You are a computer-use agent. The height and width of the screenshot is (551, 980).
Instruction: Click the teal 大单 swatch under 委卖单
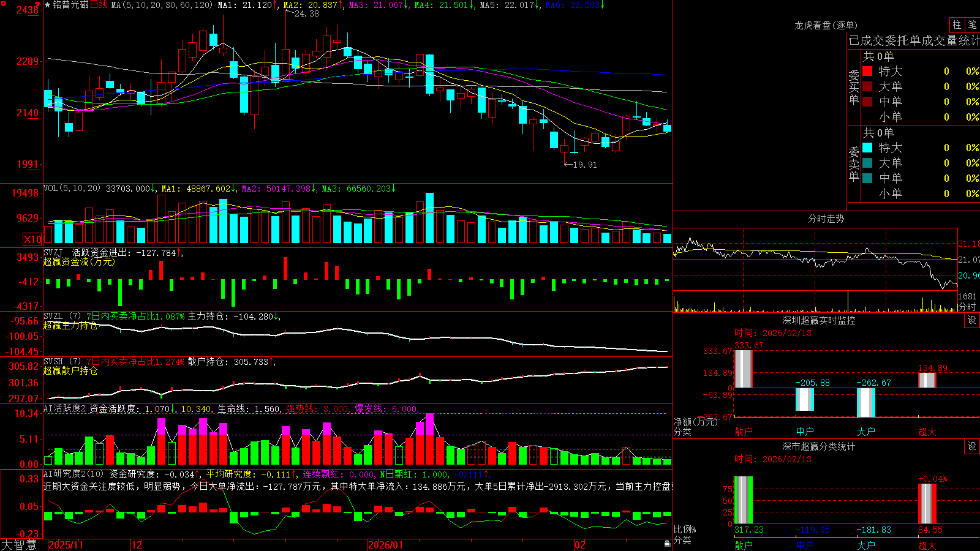[x=867, y=163]
